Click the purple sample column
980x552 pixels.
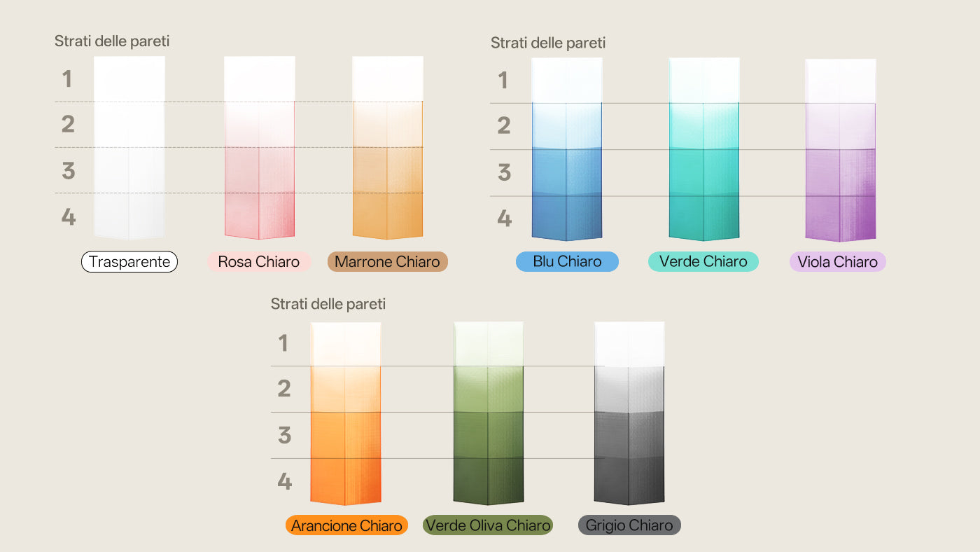click(841, 150)
